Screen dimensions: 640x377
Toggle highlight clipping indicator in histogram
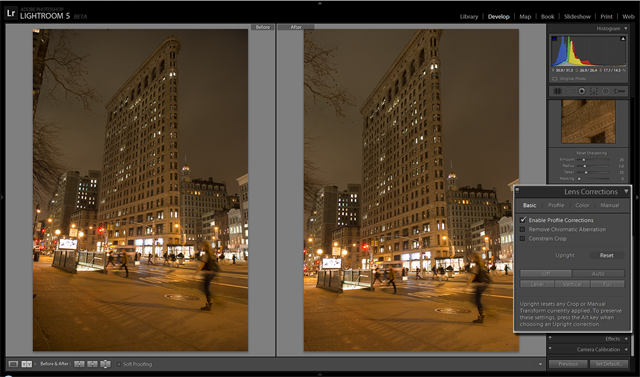pyautogui.click(x=623, y=39)
